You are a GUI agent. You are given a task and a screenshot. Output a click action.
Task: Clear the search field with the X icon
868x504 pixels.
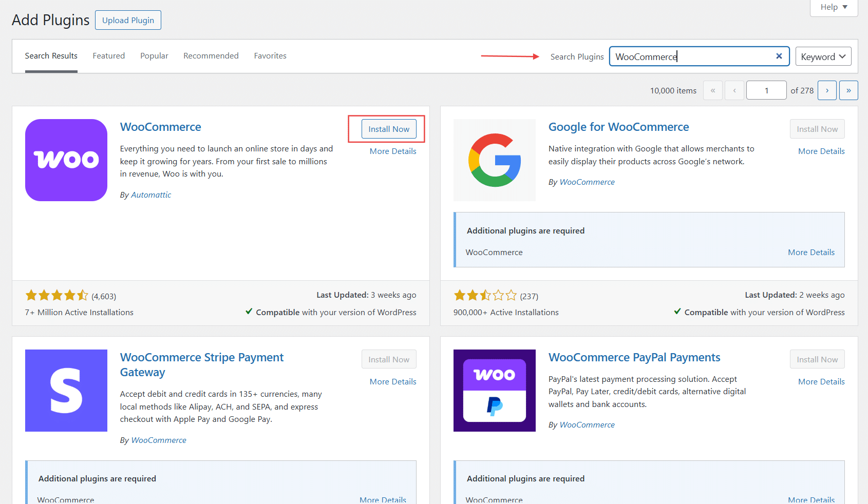779,56
